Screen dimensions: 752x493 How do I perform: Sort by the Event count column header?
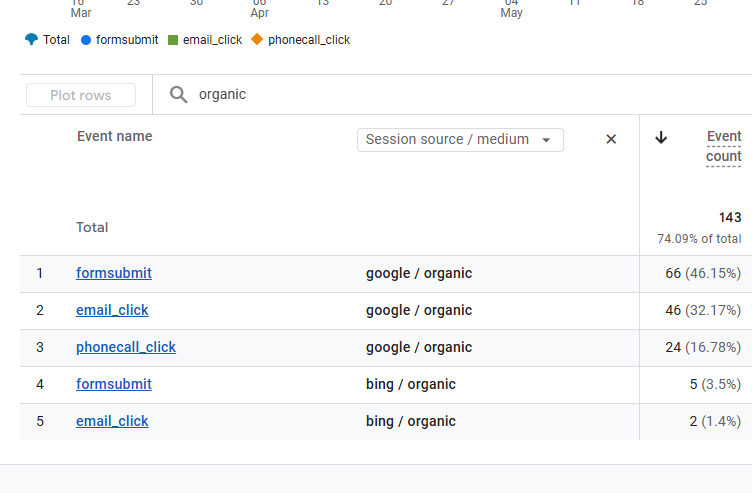pos(723,146)
